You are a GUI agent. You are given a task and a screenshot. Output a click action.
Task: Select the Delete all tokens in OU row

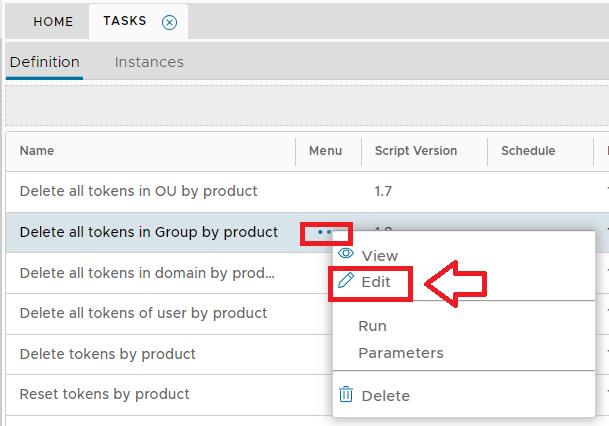tap(138, 191)
